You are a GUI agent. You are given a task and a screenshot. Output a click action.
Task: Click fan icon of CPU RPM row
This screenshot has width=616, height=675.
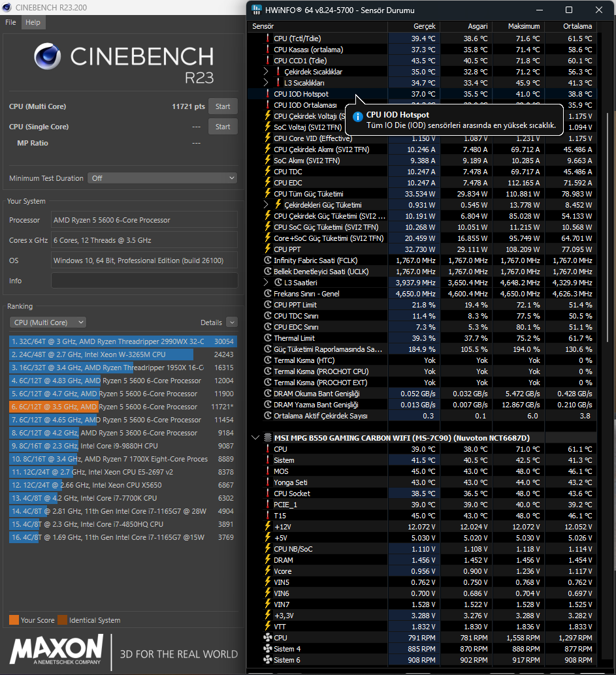tap(268, 638)
